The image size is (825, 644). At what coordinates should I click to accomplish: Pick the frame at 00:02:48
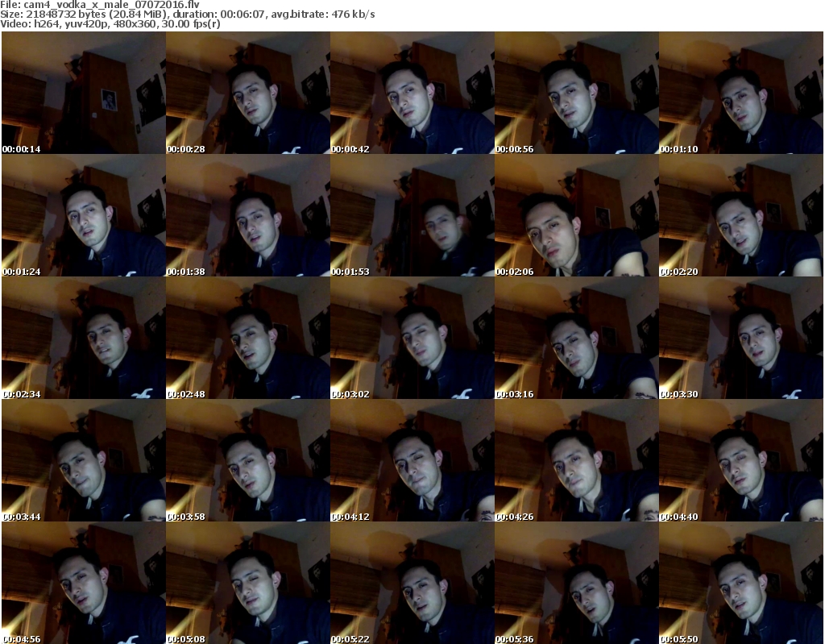[248, 338]
